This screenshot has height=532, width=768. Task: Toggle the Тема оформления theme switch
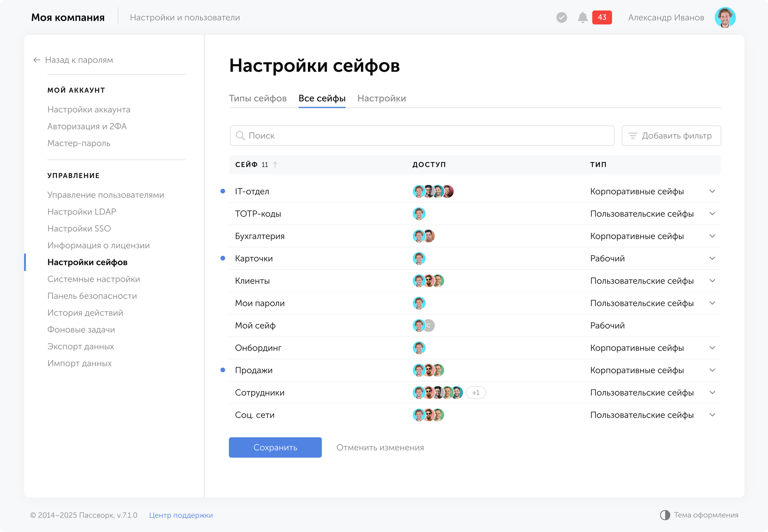pos(665,515)
